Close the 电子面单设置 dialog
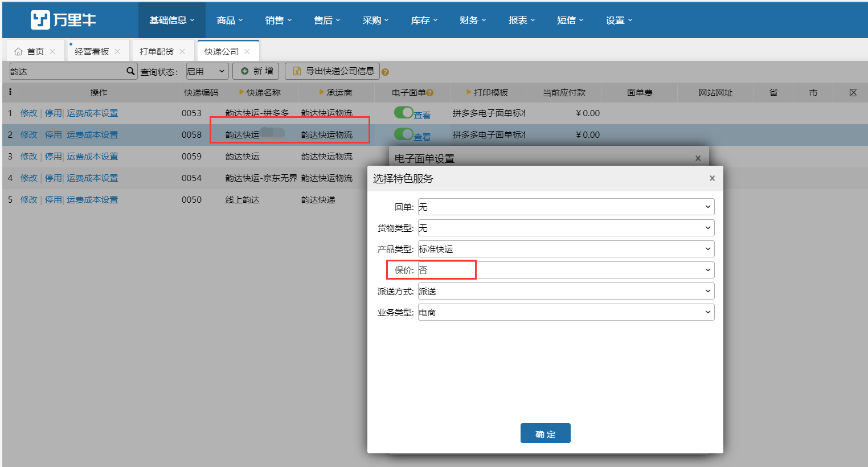Image resolution: width=868 pixels, height=467 pixels. click(698, 158)
